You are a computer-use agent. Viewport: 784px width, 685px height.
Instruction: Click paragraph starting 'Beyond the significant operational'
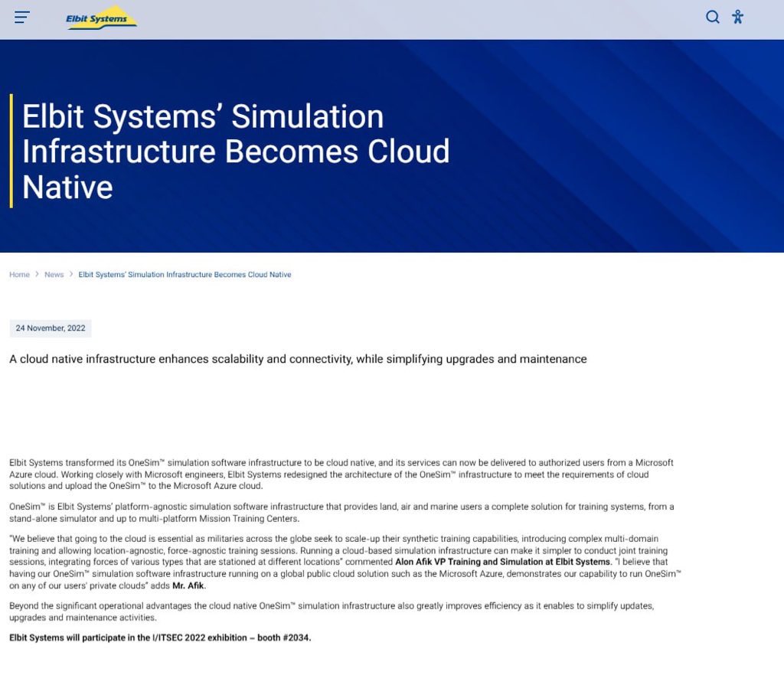(x=331, y=612)
